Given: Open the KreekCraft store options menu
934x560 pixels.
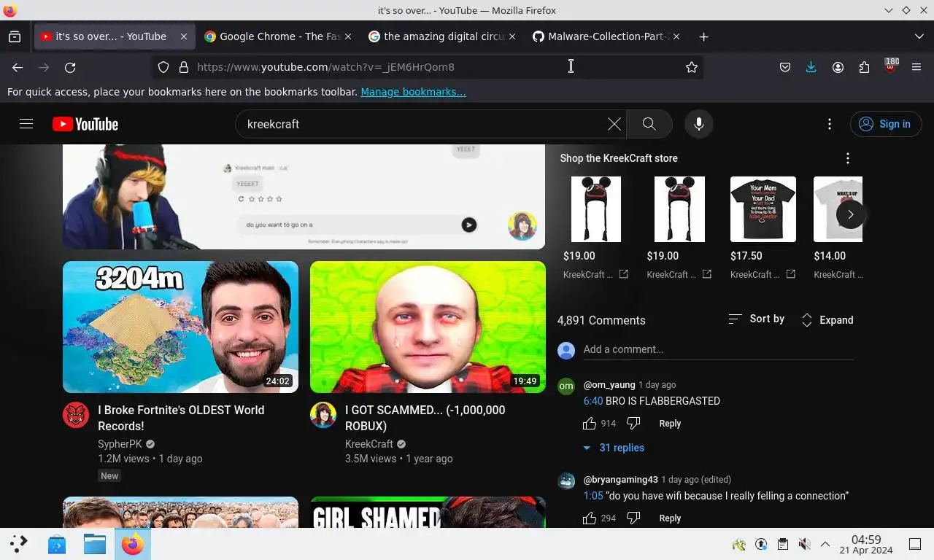Looking at the screenshot, I should pos(847,158).
